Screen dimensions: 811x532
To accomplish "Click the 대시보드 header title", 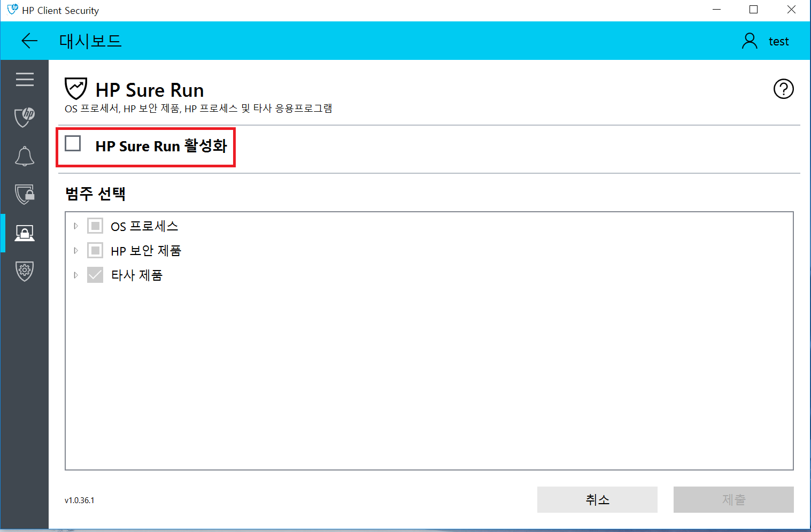I will point(90,41).
